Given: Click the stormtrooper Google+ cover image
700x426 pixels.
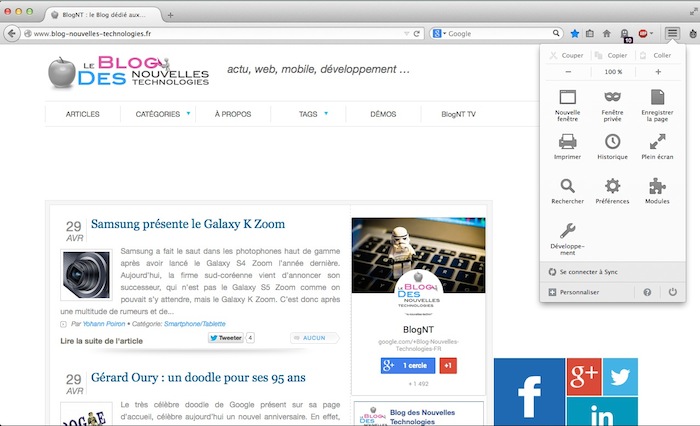Looking at the screenshot, I should (418, 255).
